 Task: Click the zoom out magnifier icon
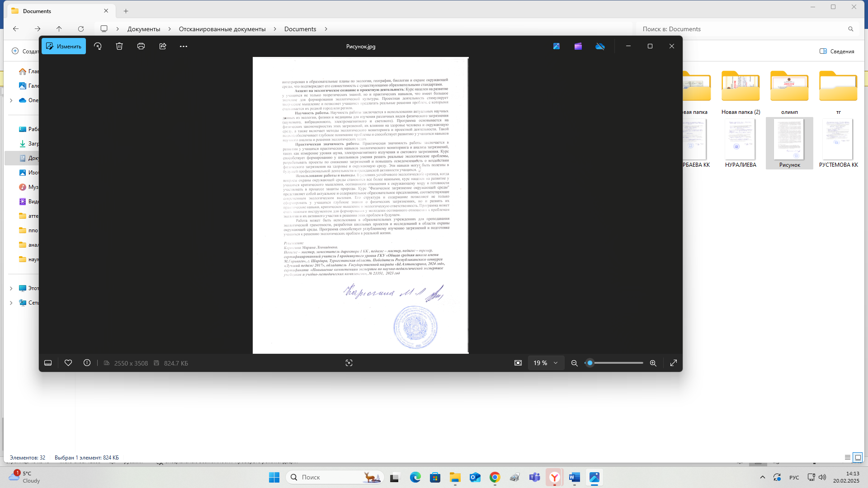[575, 363]
